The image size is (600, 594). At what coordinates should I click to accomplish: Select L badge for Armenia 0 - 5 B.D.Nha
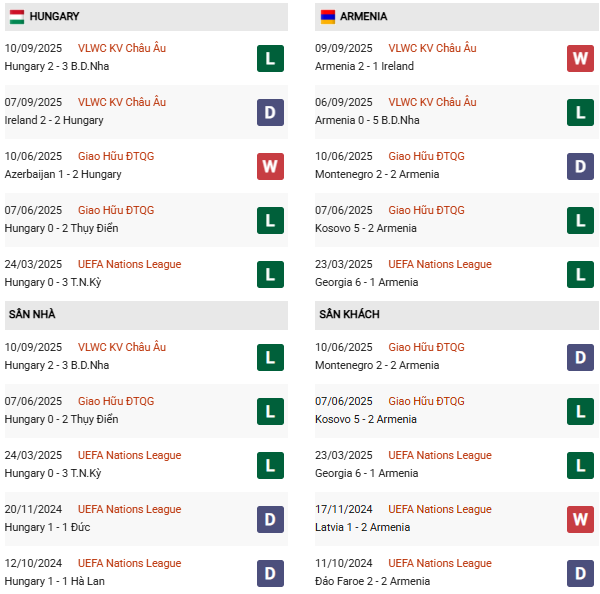pyautogui.click(x=580, y=112)
